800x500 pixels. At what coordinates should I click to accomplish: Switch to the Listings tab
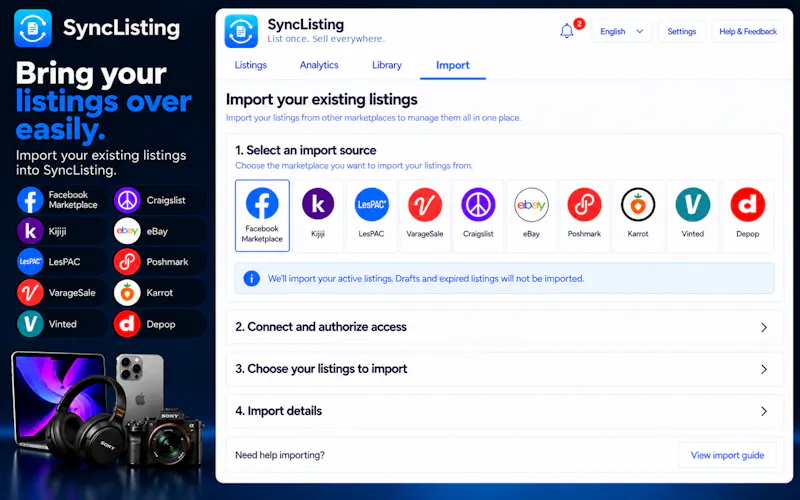pyautogui.click(x=251, y=65)
